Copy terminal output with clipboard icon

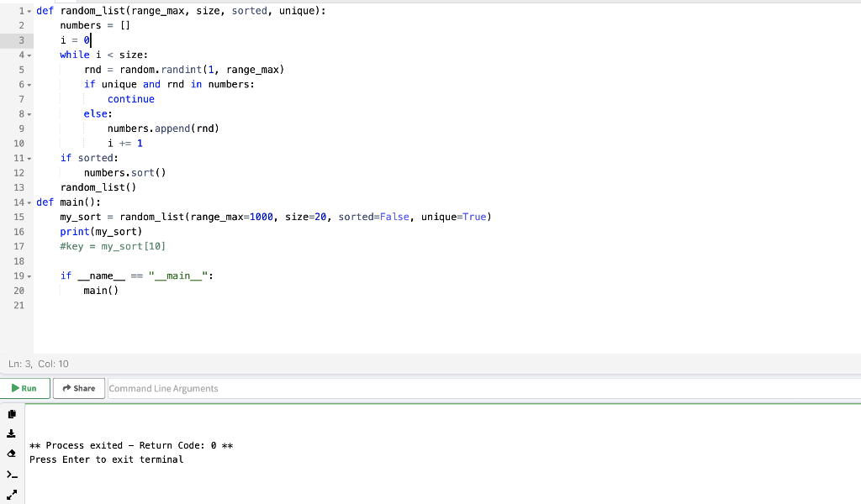[x=12, y=414]
